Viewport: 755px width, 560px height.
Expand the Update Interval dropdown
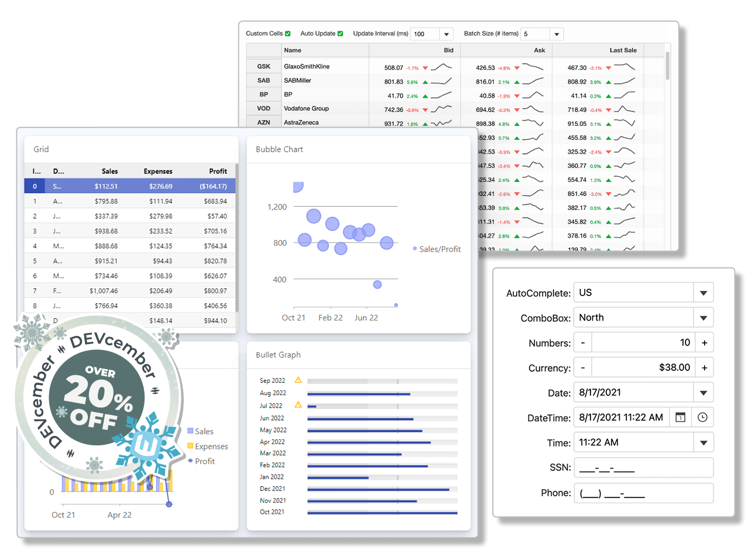[447, 35]
